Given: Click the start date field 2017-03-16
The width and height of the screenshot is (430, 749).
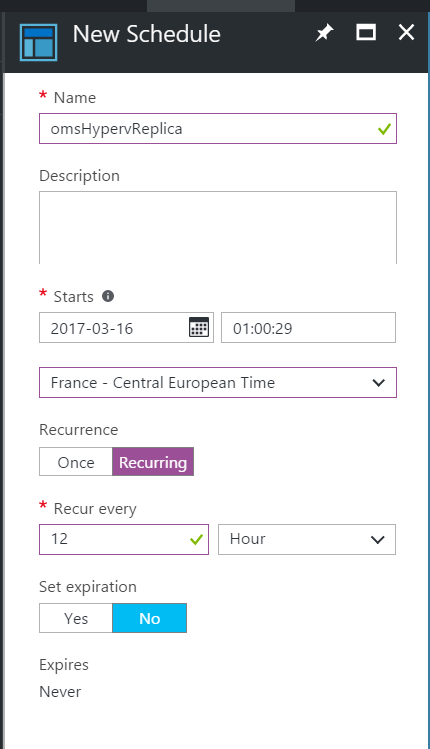Looking at the screenshot, I should (x=126, y=328).
